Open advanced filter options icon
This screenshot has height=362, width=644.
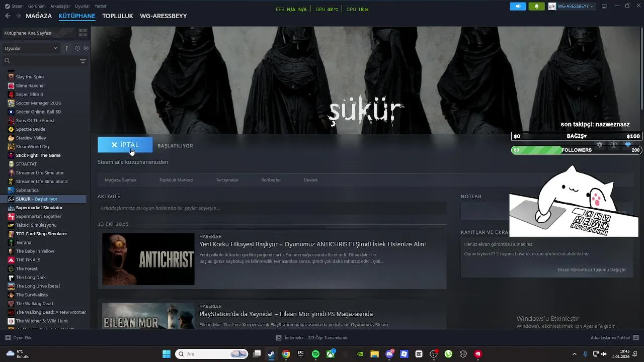click(83, 61)
